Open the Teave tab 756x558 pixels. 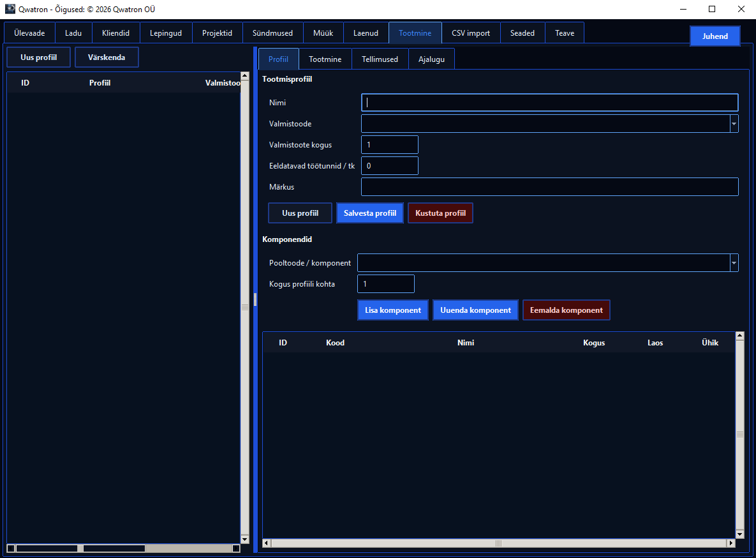click(x=565, y=33)
